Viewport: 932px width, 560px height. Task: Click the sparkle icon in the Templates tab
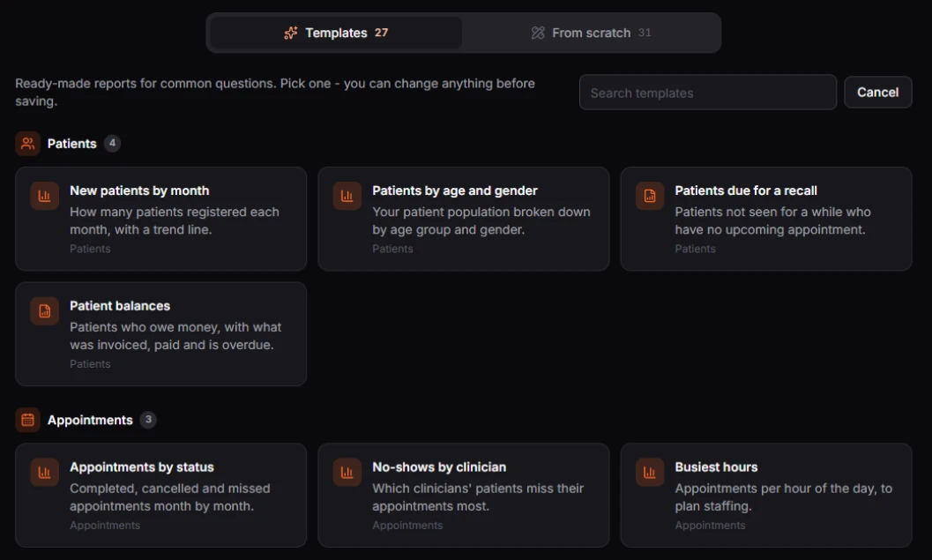(291, 33)
